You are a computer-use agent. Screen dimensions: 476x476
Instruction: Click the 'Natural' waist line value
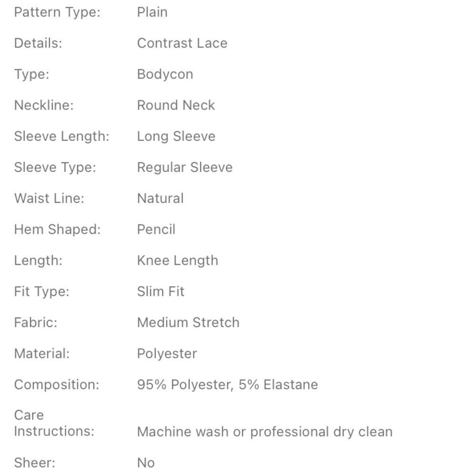coord(160,198)
